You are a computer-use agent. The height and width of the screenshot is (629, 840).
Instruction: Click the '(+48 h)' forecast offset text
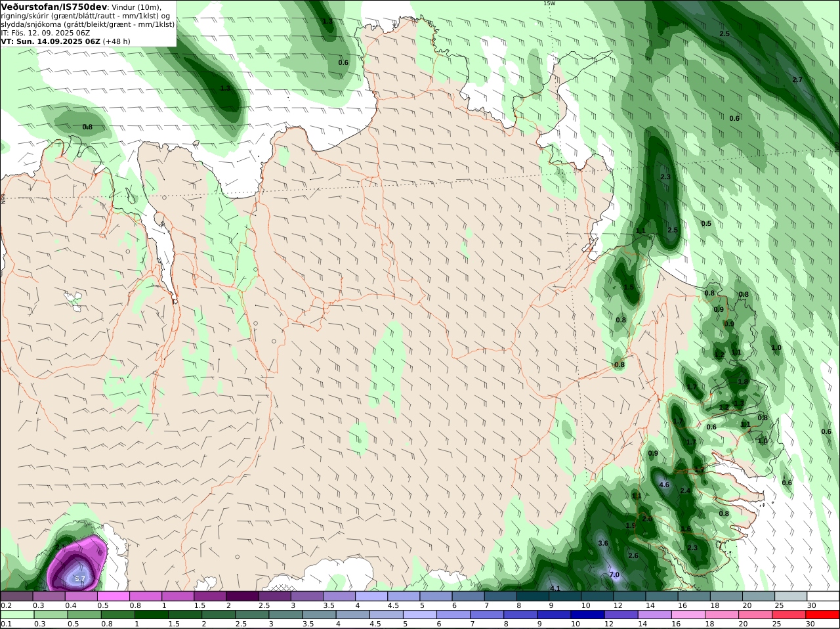[117, 41]
